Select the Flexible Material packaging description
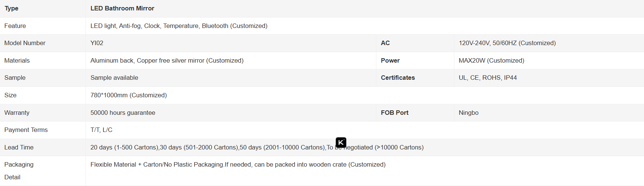 pyautogui.click(x=238, y=164)
